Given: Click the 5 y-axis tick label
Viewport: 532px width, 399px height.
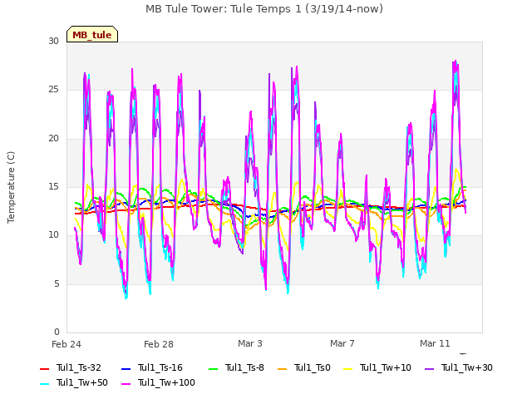Looking at the screenshot, I should click(57, 283).
